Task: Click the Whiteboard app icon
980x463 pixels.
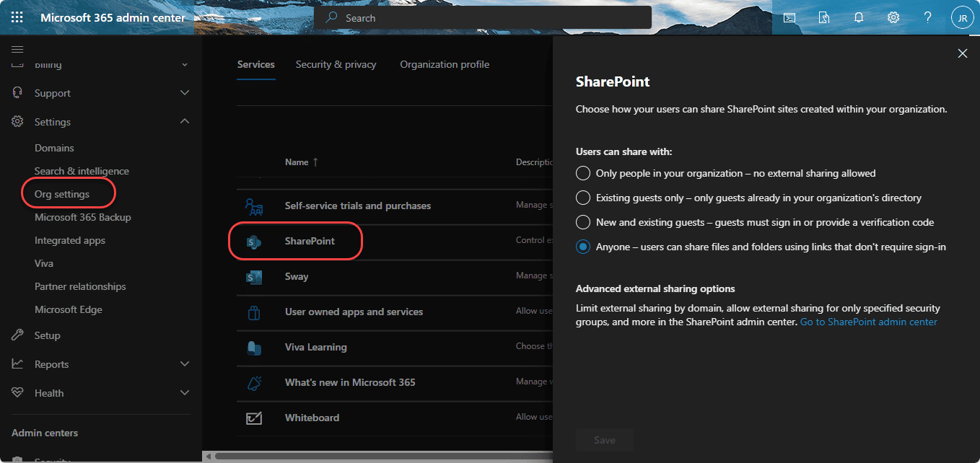Action: click(x=254, y=418)
